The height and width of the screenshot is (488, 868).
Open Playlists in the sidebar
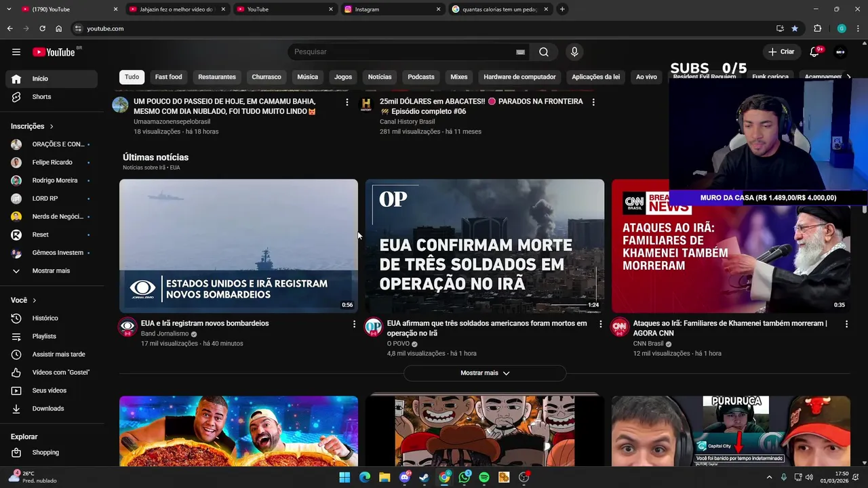[52, 336]
